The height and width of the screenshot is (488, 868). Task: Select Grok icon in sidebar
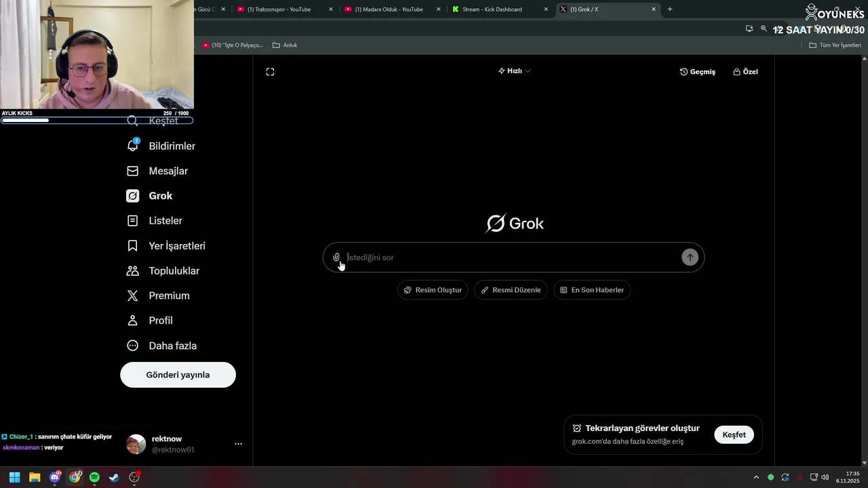(x=133, y=196)
